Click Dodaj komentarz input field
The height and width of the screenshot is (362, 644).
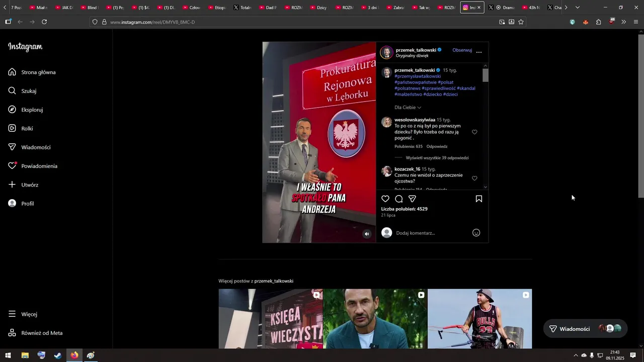pyautogui.click(x=432, y=233)
